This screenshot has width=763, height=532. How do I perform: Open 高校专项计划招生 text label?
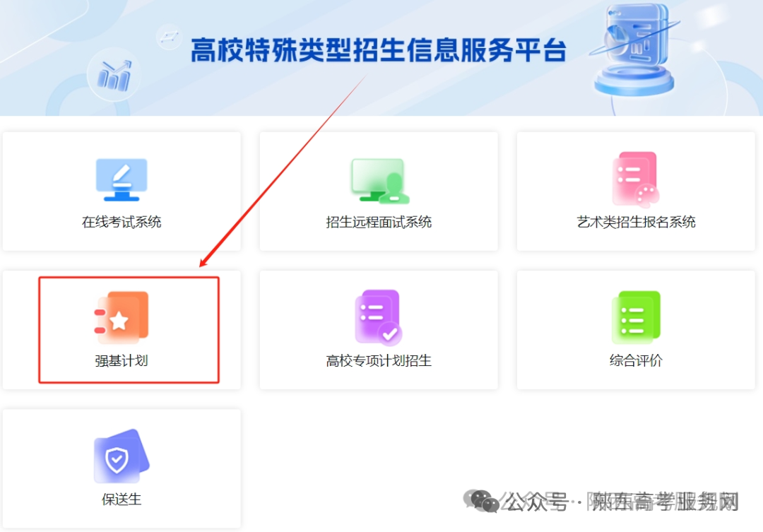tap(379, 360)
